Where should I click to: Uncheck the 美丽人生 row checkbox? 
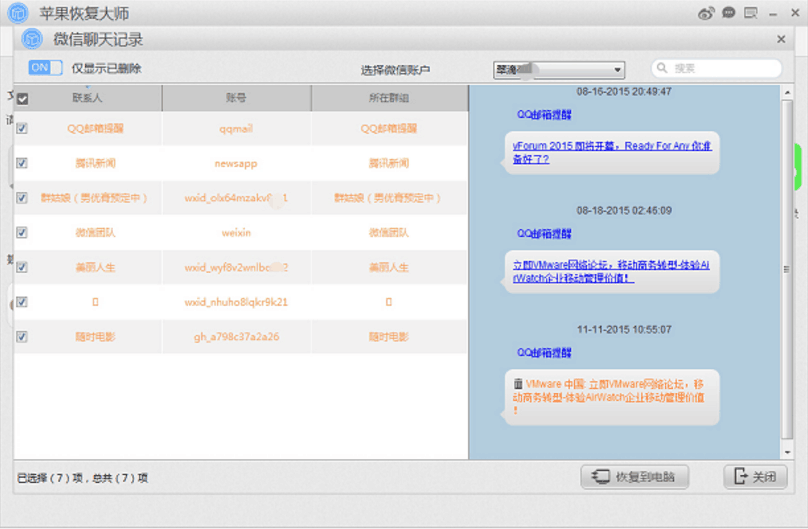point(22,267)
